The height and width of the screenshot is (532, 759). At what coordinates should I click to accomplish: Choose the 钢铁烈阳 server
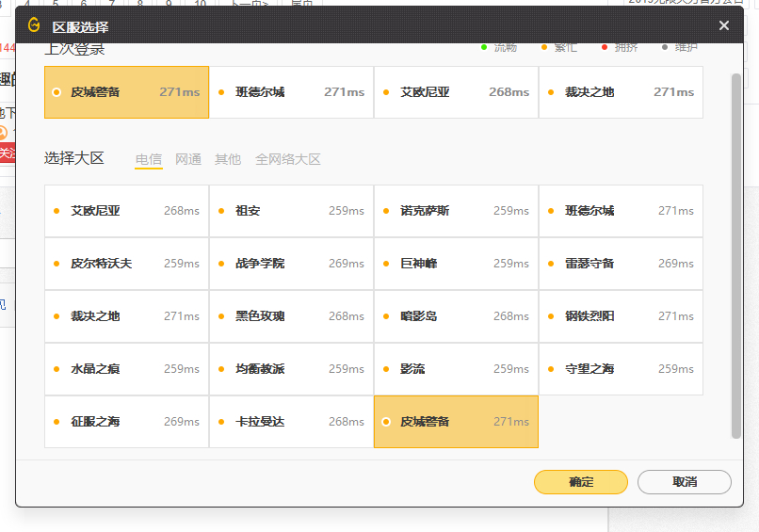click(622, 316)
